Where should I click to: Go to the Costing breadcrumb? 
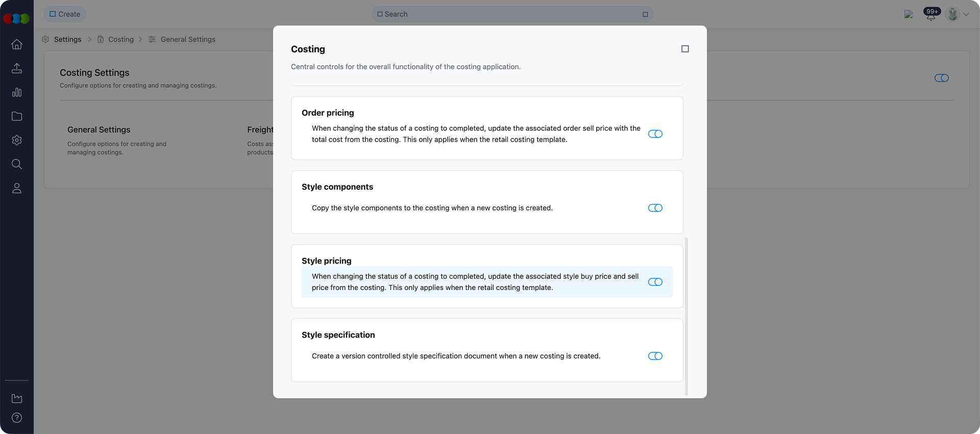121,39
